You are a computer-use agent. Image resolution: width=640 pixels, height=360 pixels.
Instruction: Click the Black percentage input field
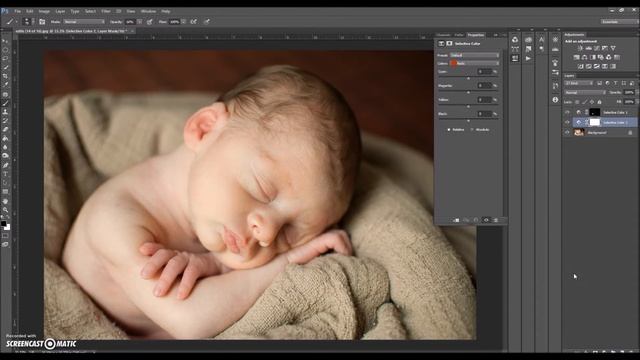pos(484,114)
